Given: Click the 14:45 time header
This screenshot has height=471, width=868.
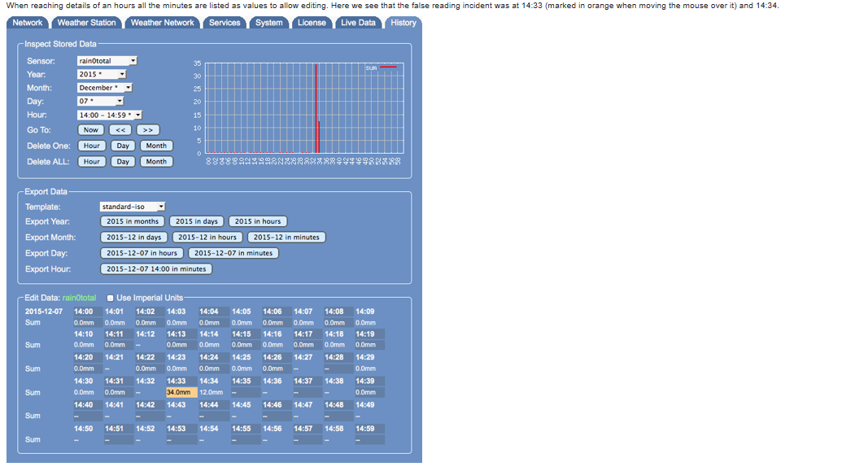Looking at the screenshot, I should pos(242,405).
